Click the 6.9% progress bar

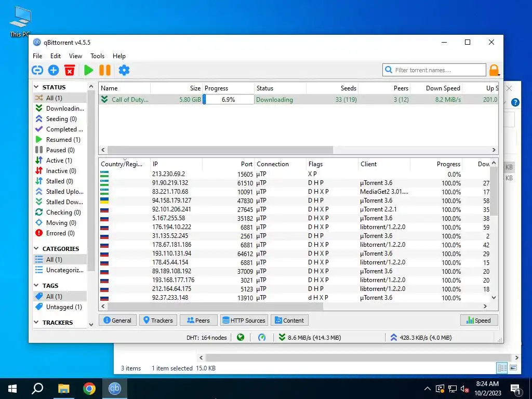click(229, 99)
